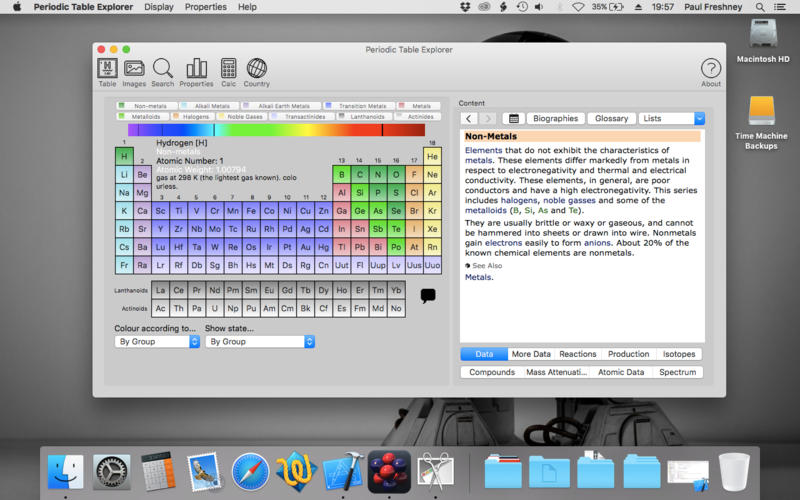This screenshot has height=500, width=800.
Task: Click the rainbow colour spectrum bar
Action: click(276, 130)
